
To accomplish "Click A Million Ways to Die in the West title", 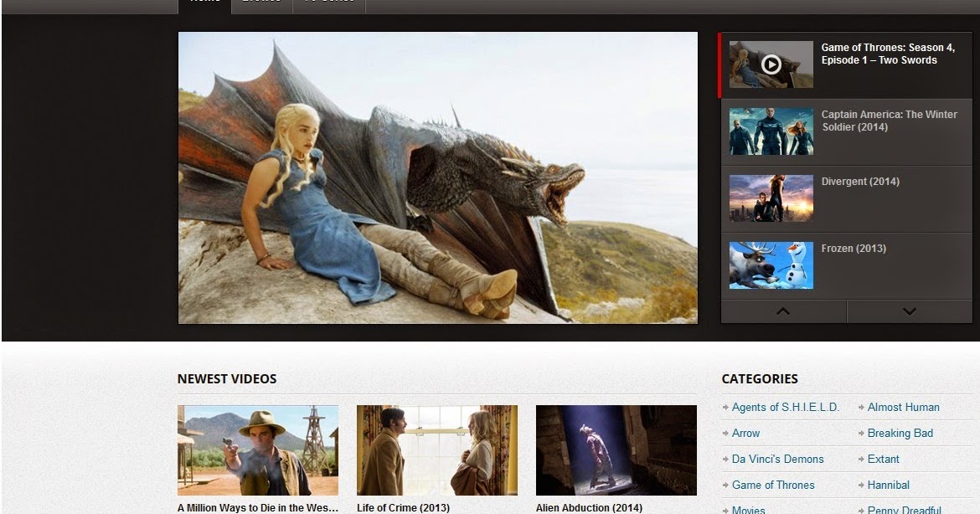I will [x=257, y=508].
